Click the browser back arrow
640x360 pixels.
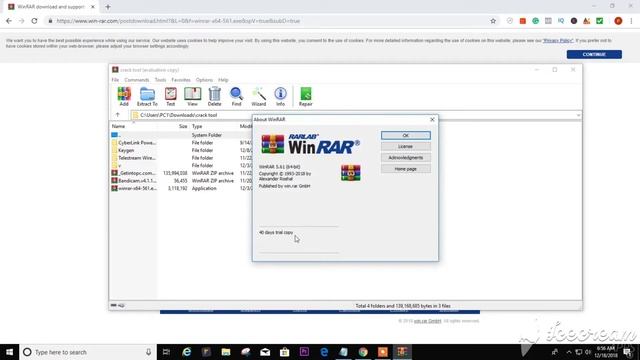pos(9,21)
